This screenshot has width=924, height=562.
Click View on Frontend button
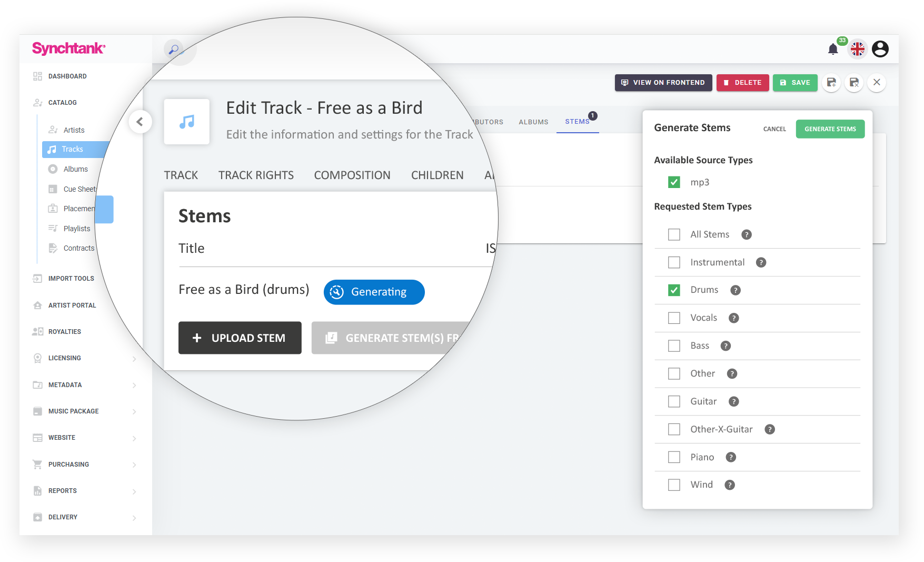663,83
